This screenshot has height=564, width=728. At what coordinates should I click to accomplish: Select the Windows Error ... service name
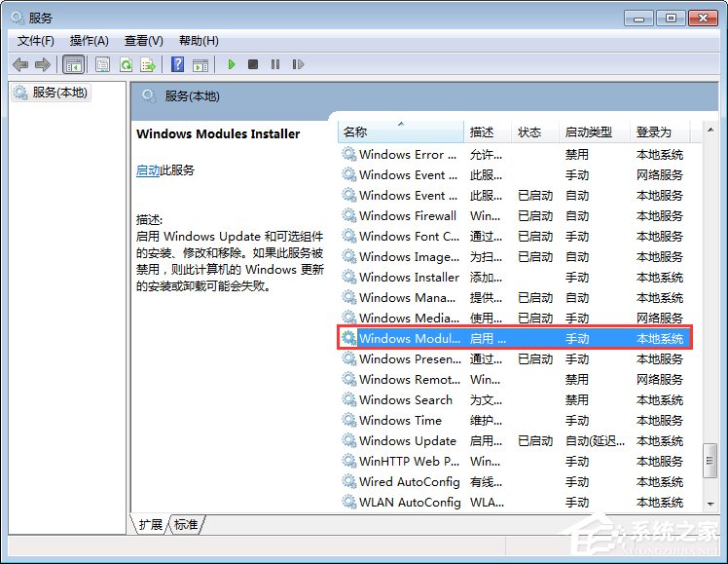[408, 154]
